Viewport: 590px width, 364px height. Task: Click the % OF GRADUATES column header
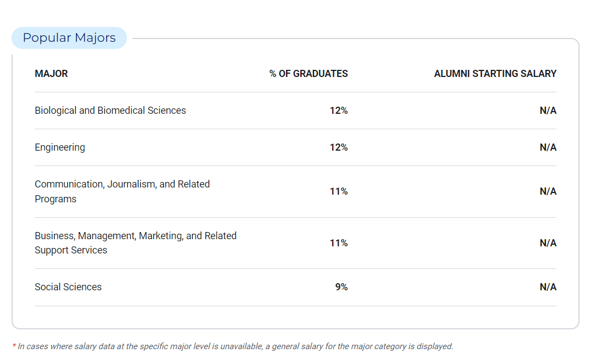click(x=308, y=74)
